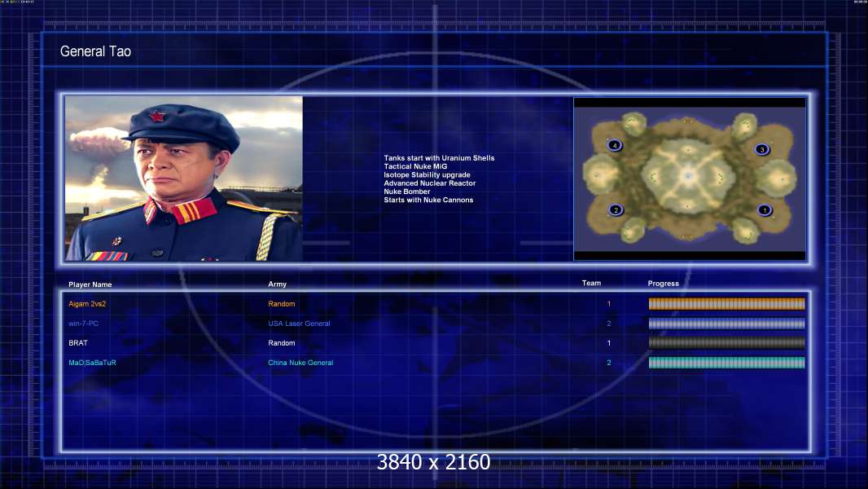Click the center of the minimap plateau

click(x=688, y=175)
